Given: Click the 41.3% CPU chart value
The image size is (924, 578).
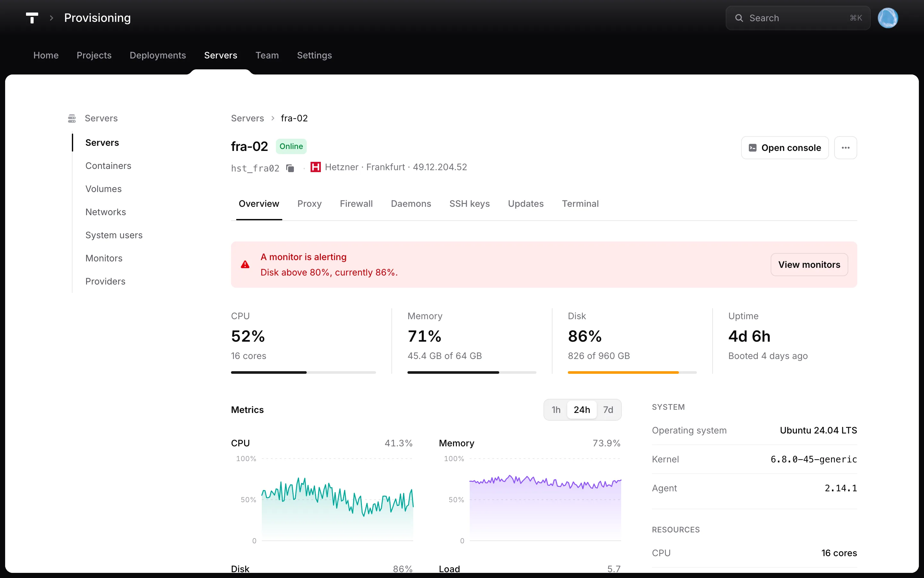Looking at the screenshot, I should coord(398,443).
